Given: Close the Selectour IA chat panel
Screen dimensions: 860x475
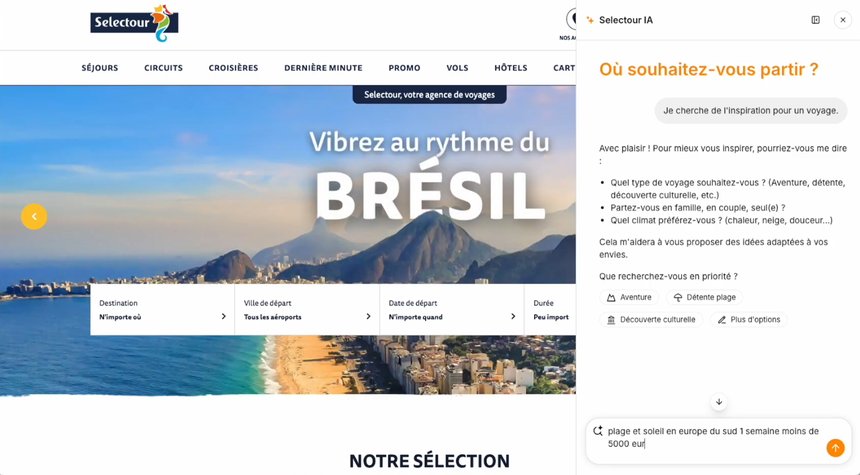Looking at the screenshot, I should tap(843, 20).
